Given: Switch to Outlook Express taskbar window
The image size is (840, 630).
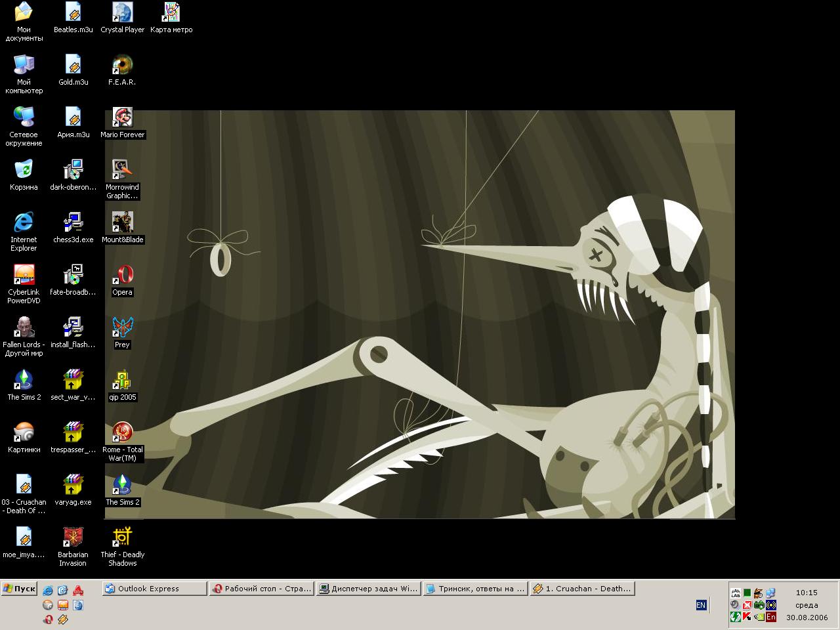Looking at the screenshot, I should point(154,589).
